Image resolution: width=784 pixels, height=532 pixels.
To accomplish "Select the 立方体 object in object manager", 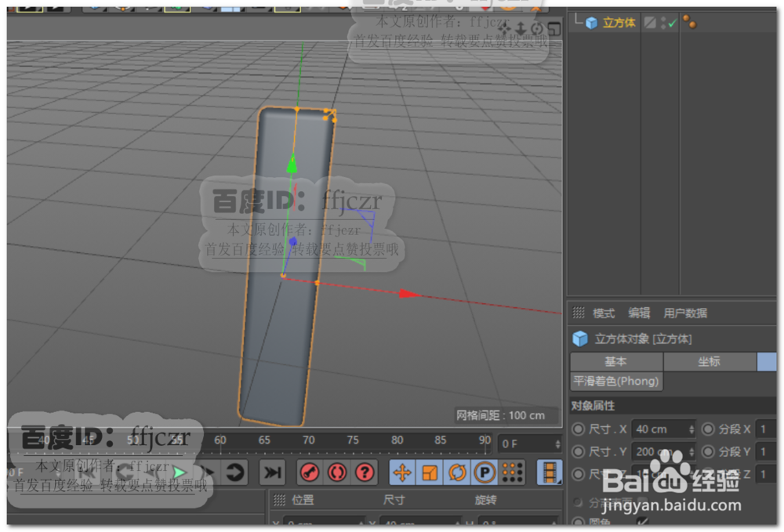I will click(x=619, y=23).
